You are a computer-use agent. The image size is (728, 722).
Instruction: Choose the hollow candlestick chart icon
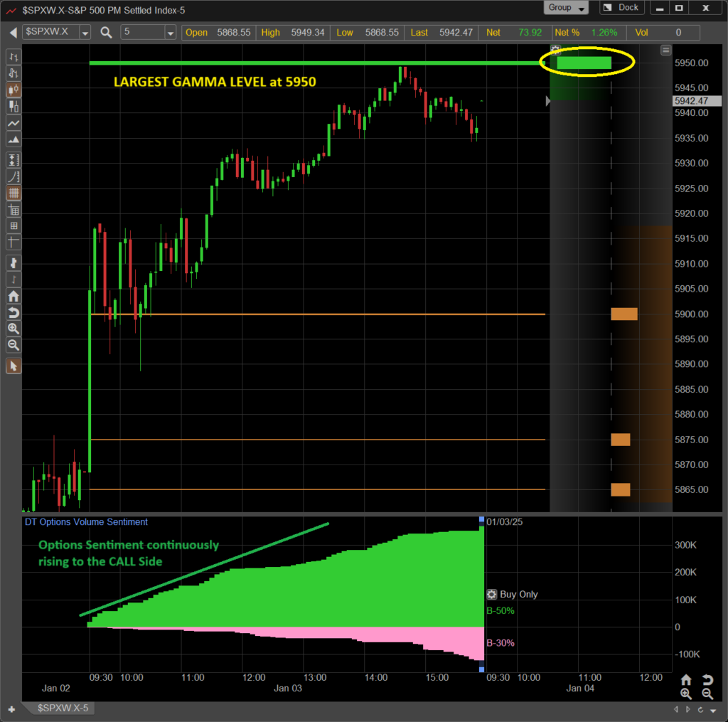(x=14, y=107)
